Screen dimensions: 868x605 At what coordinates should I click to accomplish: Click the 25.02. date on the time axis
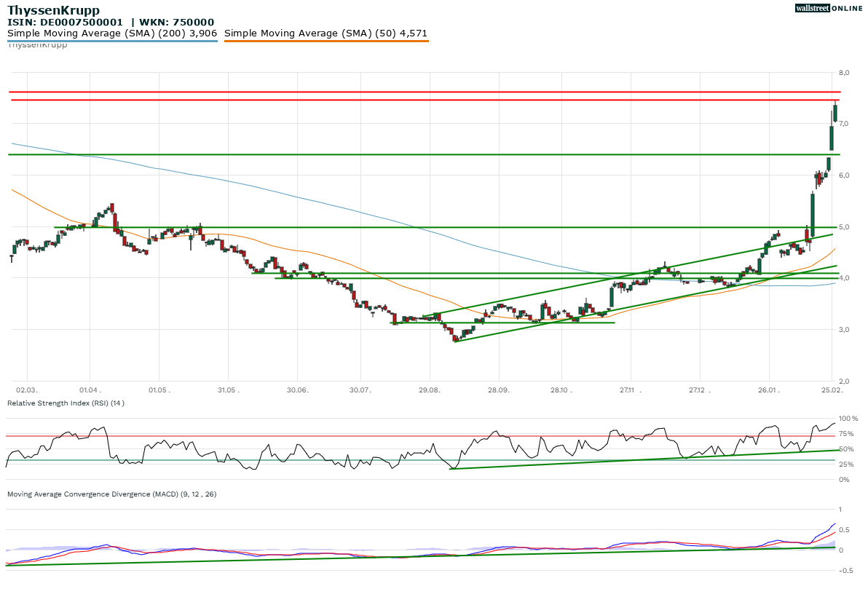(x=832, y=390)
